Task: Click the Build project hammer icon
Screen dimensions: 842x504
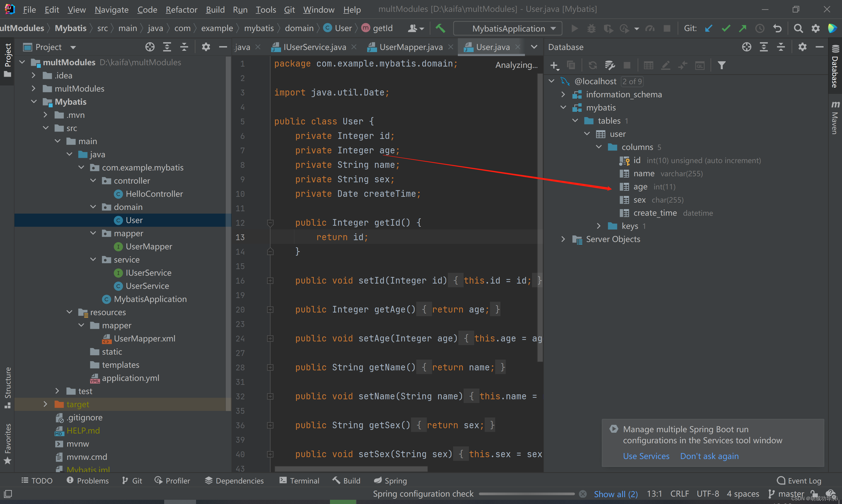Action: tap(440, 28)
